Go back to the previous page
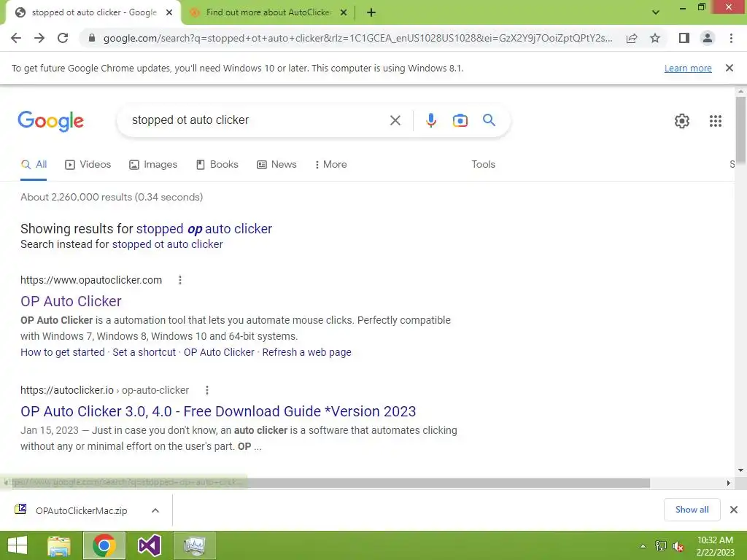The height and width of the screenshot is (560, 747). (16, 38)
